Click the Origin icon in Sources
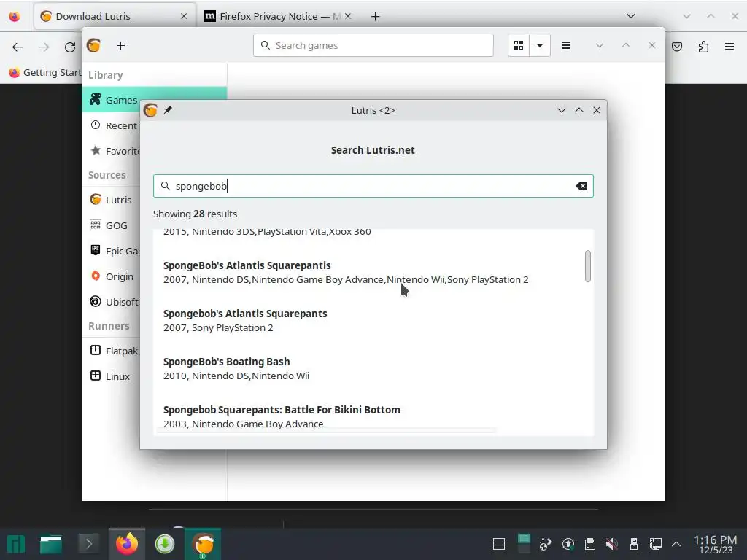The width and height of the screenshot is (747, 560). point(96,276)
